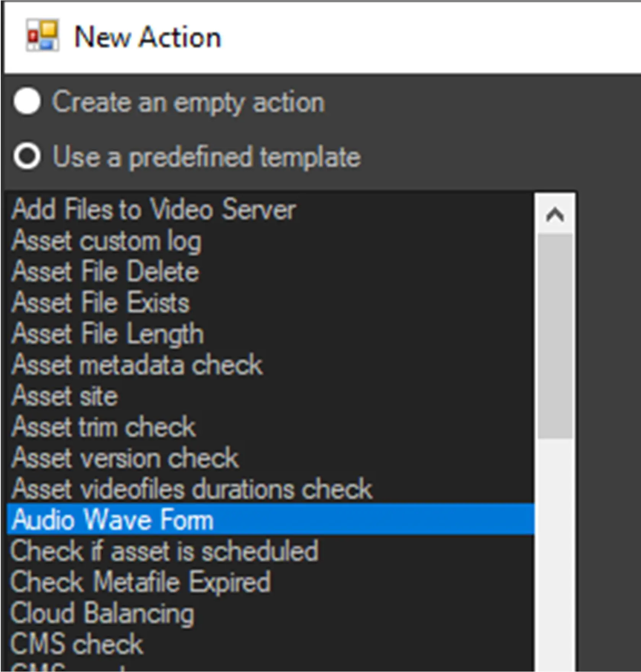This screenshot has width=641, height=672.
Task: Pick the 'Asset File Delete' template
Action: (x=105, y=272)
